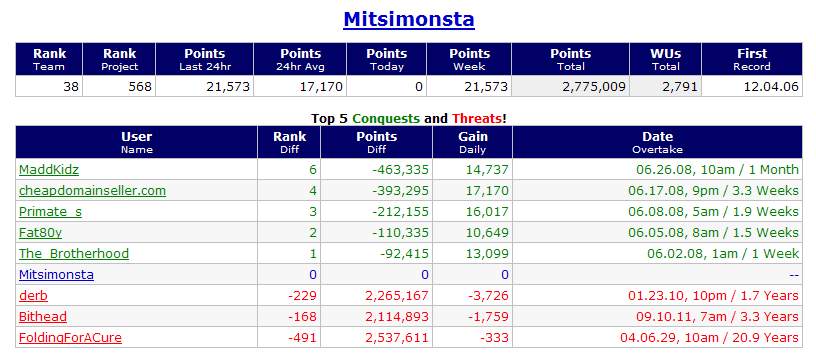Click MaddKidz points diff -463,335
The height and width of the screenshot is (362, 816).
pos(401,170)
